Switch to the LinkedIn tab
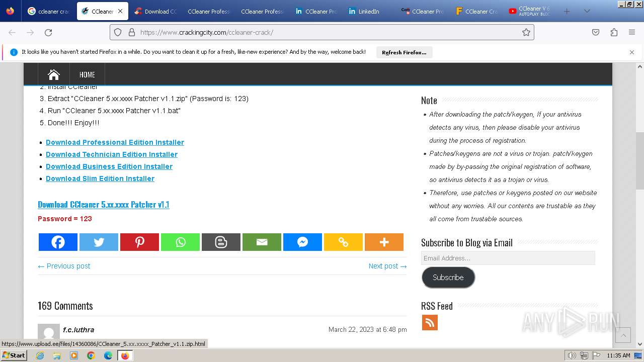This screenshot has width=644, height=362. pyautogui.click(x=369, y=11)
